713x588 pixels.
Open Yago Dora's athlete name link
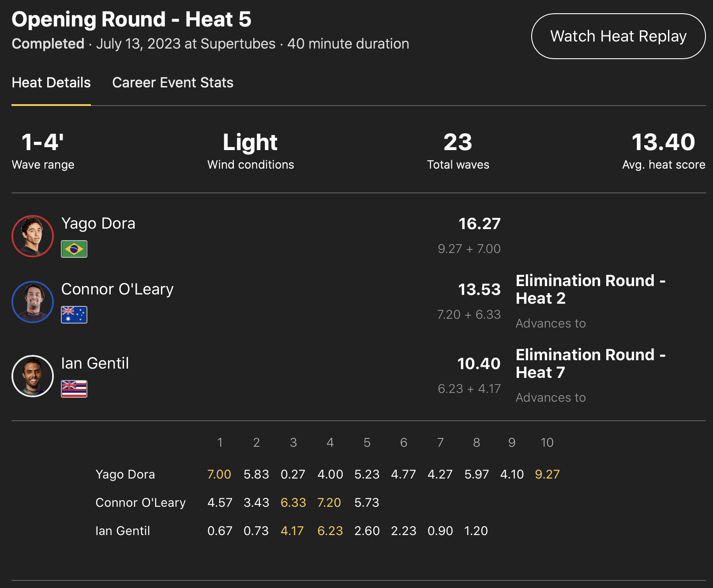pyautogui.click(x=98, y=223)
